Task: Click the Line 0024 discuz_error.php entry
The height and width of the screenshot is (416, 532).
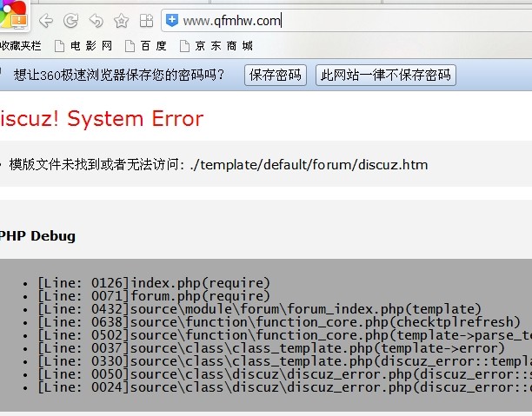Action: (285, 387)
